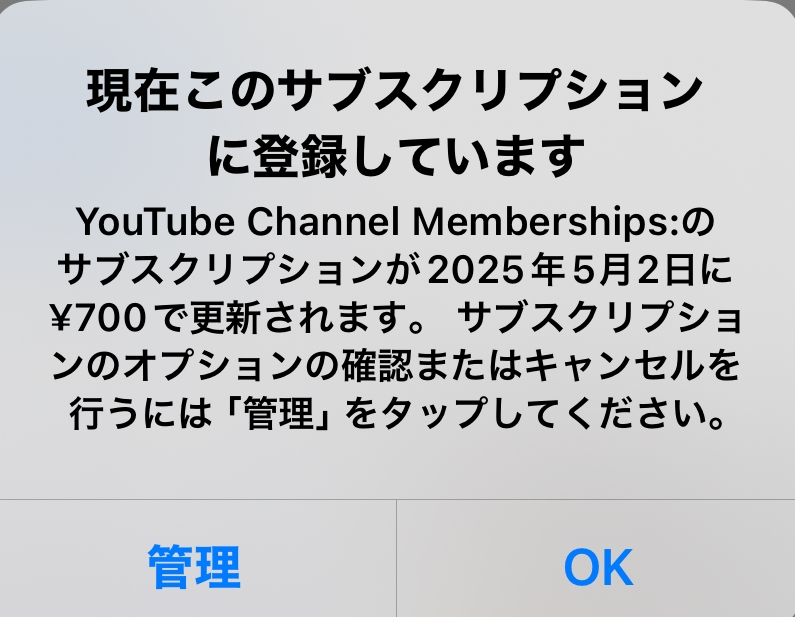Click the dialog title 現在このサブスクリプション
The height and width of the screenshot is (617, 795).
point(395,92)
